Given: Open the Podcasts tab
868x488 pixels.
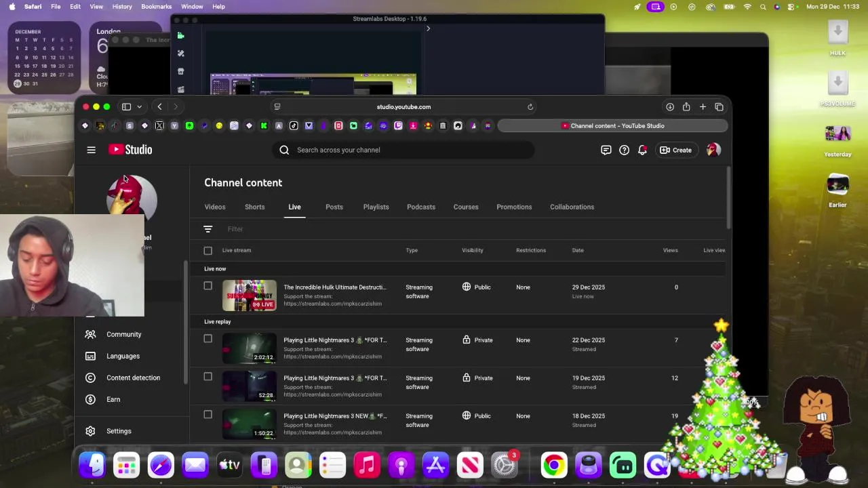Looking at the screenshot, I should pyautogui.click(x=421, y=207).
